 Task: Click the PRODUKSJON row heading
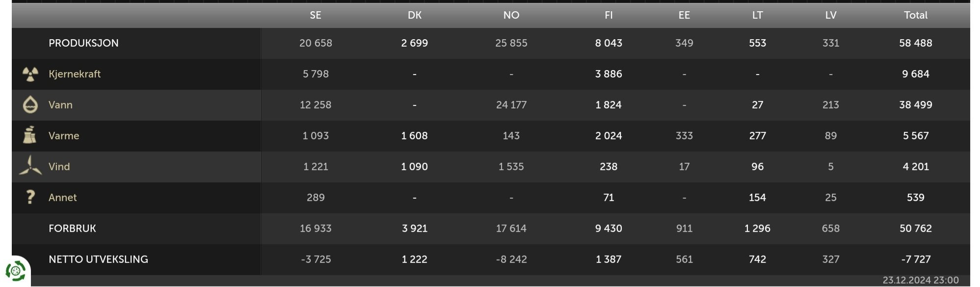[x=83, y=43]
